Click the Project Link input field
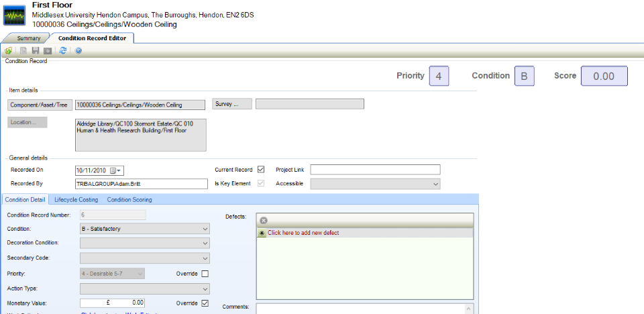This screenshot has height=314, width=644. pyautogui.click(x=375, y=170)
